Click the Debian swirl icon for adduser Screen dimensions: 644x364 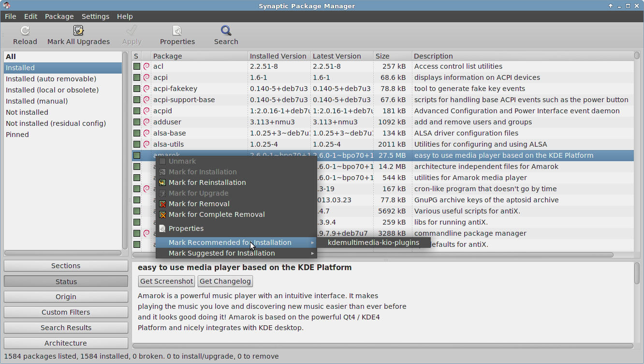pyautogui.click(x=146, y=122)
